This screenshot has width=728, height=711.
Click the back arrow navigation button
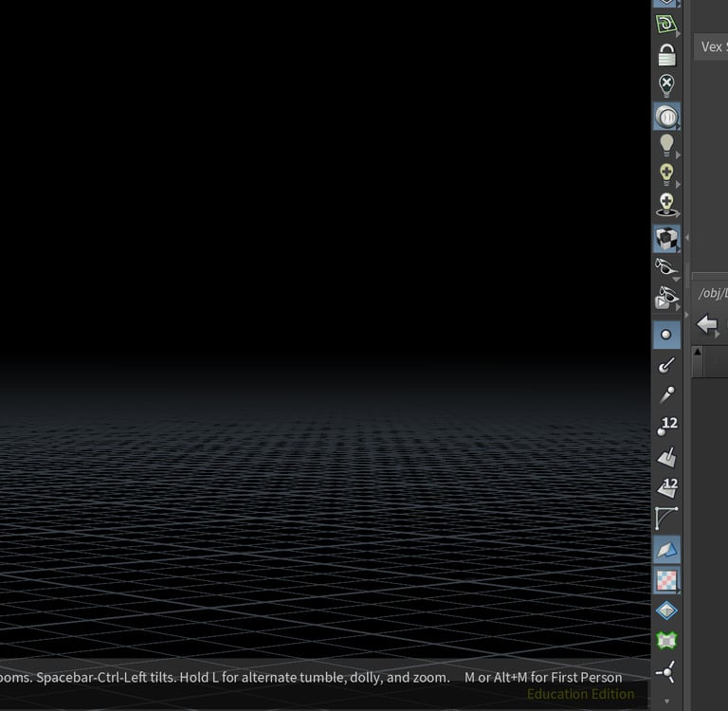(x=707, y=325)
